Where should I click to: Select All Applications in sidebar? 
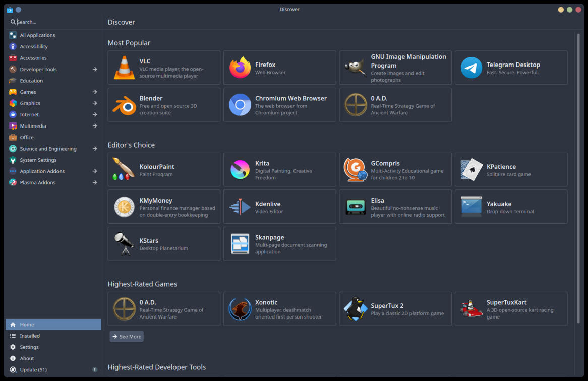coord(53,35)
